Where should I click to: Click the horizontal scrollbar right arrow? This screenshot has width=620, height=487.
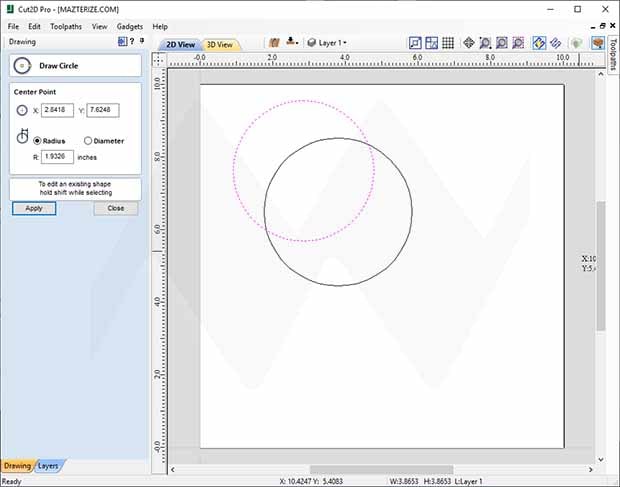pos(590,469)
